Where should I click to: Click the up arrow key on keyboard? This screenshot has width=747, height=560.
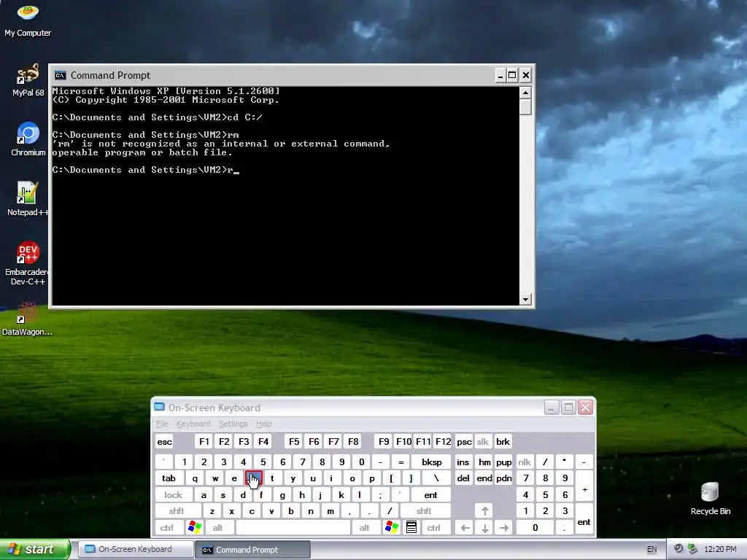click(484, 511)
